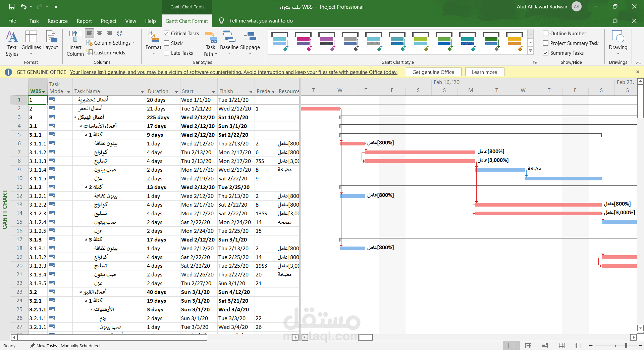Insert a new column
This screenshot has height=350, width=644.
coord(75,43)
